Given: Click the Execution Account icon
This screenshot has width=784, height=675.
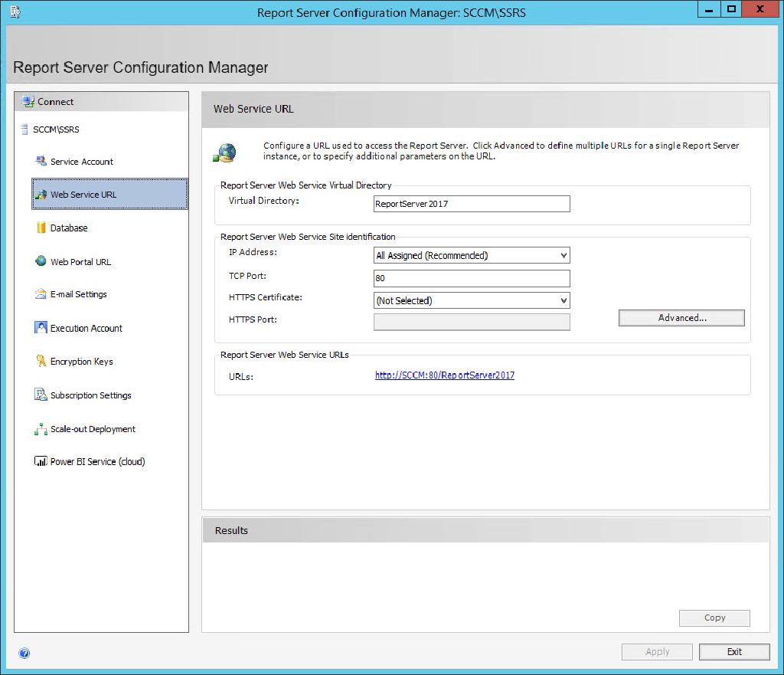Looking at the screenshot, I should (41, 328).
